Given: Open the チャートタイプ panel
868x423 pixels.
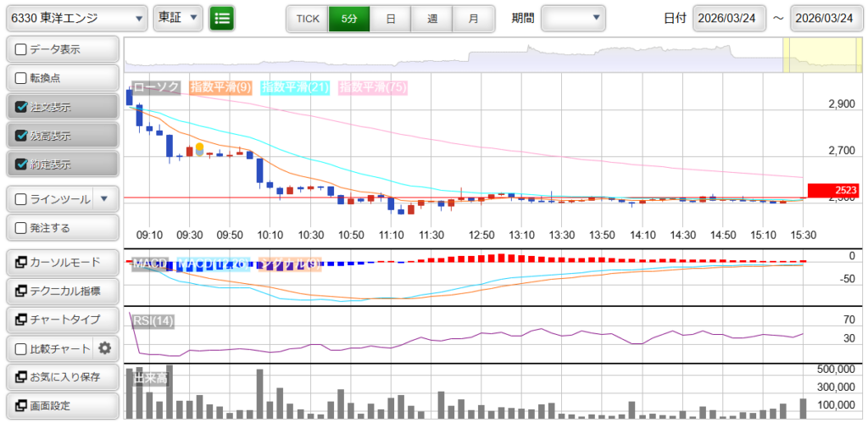Looking at the screenshot, I should (62, 320).
